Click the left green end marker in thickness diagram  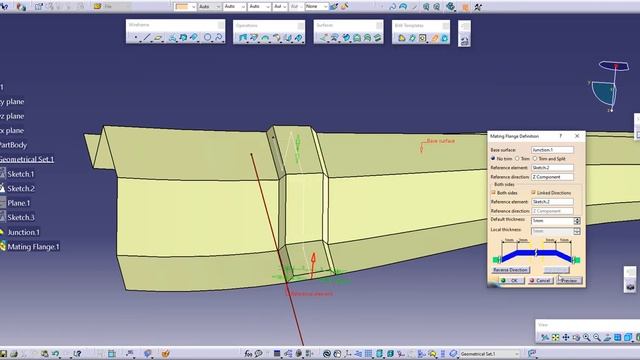(497, 260)
